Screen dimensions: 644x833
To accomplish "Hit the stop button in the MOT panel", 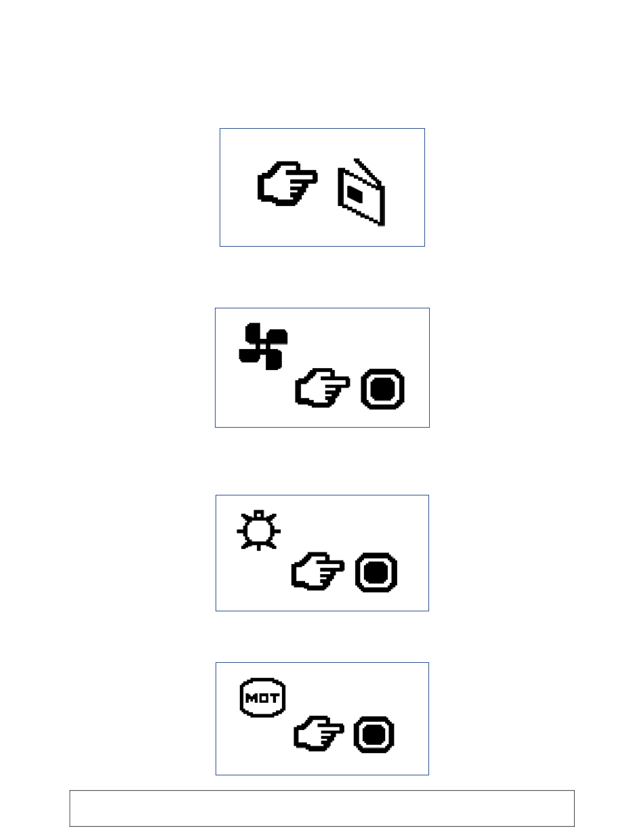I will tap(374, 735).
